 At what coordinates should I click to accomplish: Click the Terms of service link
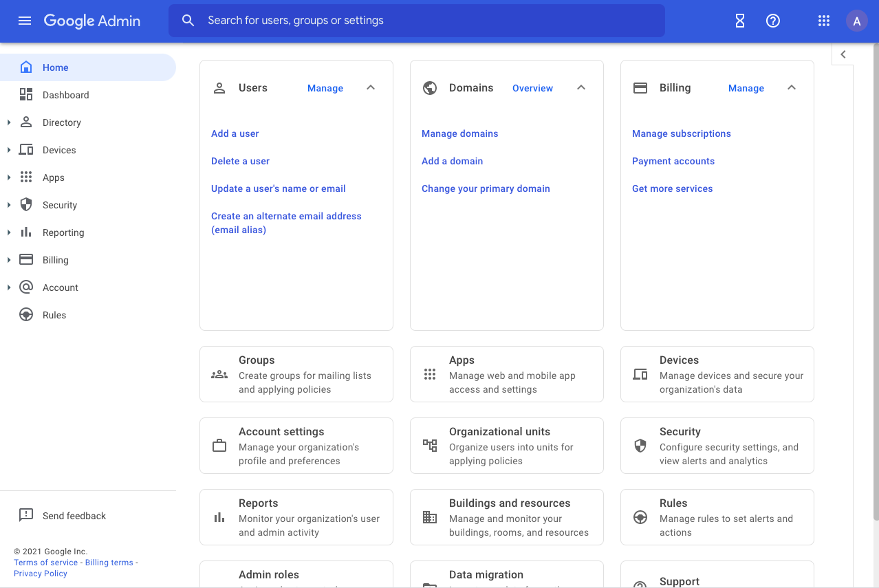click(46, 563)
